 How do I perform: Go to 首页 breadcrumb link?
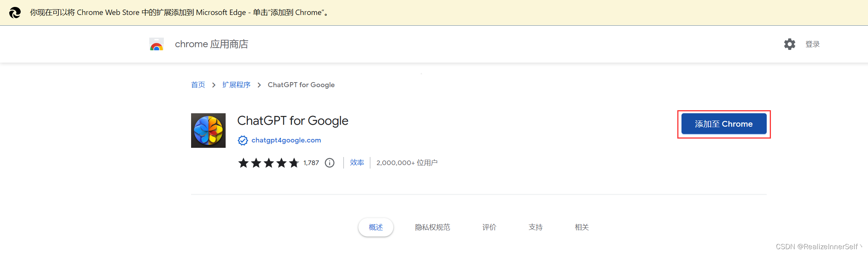(x=198, y=85)
